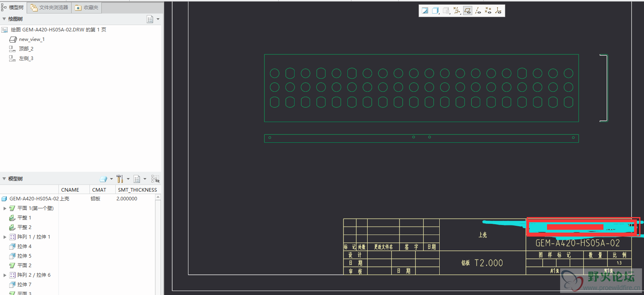The image size is (644, 295).
Task: Switch to the 收藏夹 tab
Action: pyautogui.click(x=87, y=8)
